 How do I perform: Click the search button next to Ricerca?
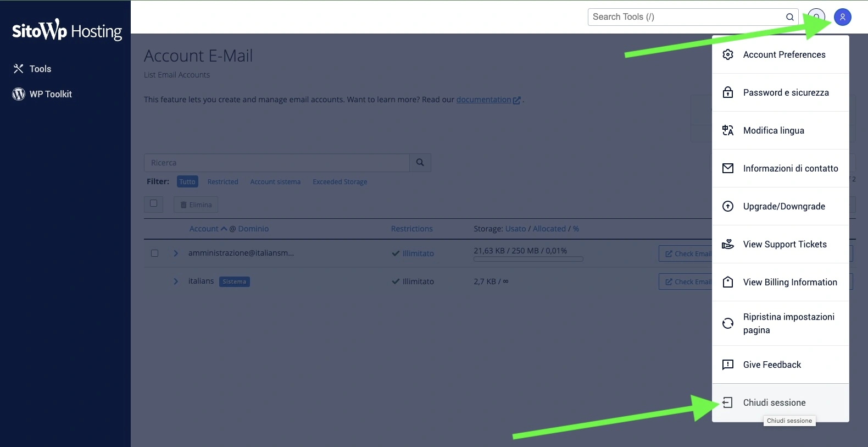coord(420,163)
